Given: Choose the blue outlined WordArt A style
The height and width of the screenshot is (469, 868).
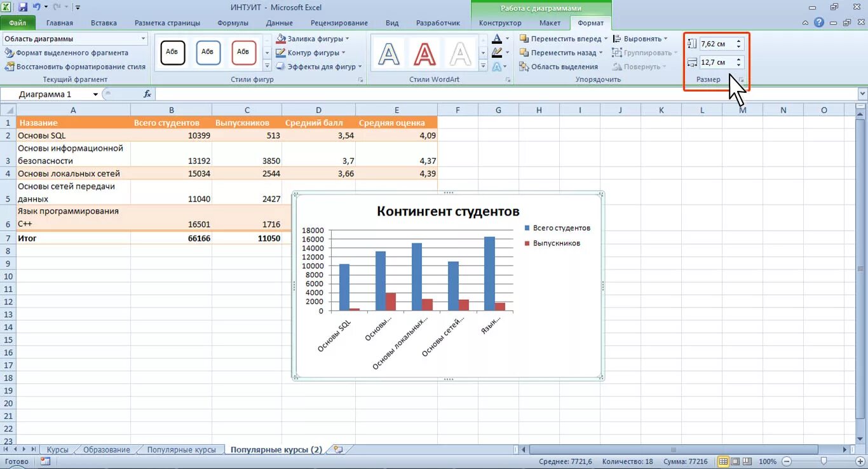Looking at the screenshot, I should pyautogui.click(x=389, y=53).
